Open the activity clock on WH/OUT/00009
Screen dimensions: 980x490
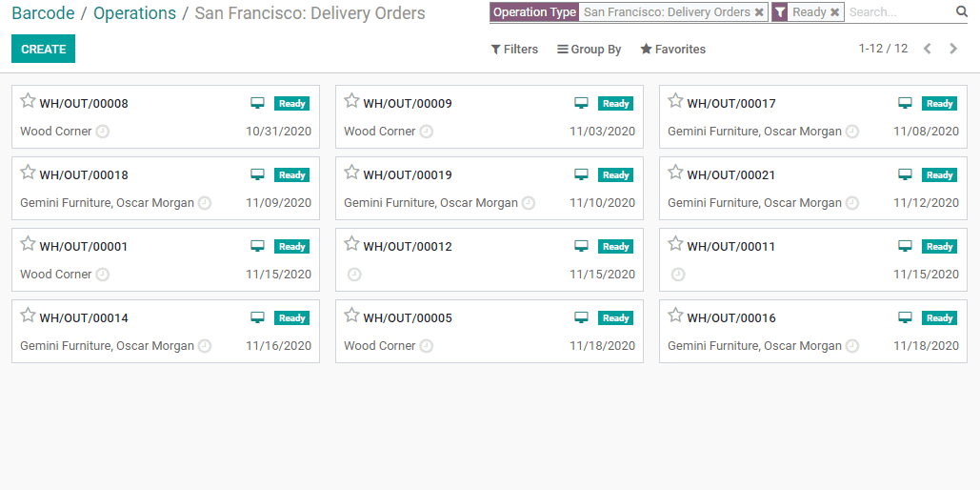click(x=427, y=132)
